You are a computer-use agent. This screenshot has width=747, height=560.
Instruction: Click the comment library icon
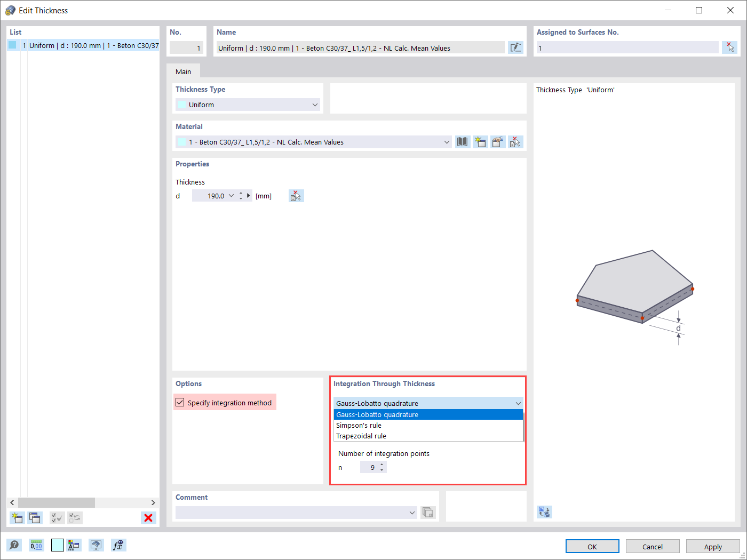pyautogui.click(x=428, y=513)
